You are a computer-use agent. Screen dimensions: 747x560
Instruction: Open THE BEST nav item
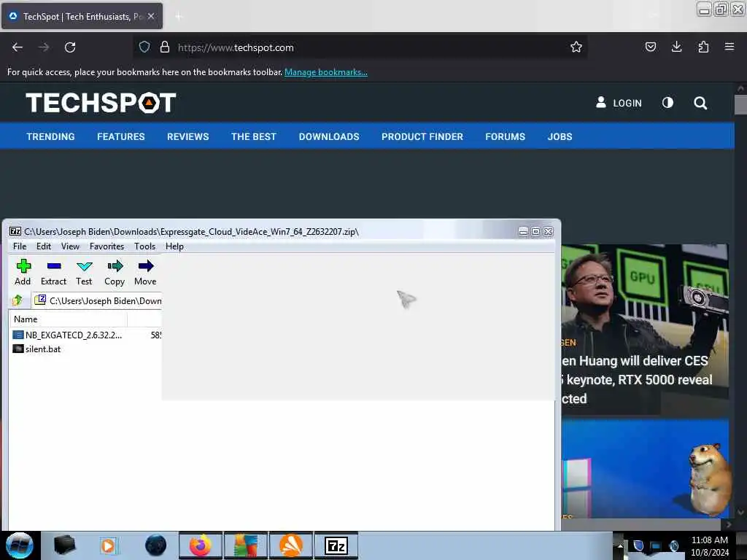tap(253, 136)
